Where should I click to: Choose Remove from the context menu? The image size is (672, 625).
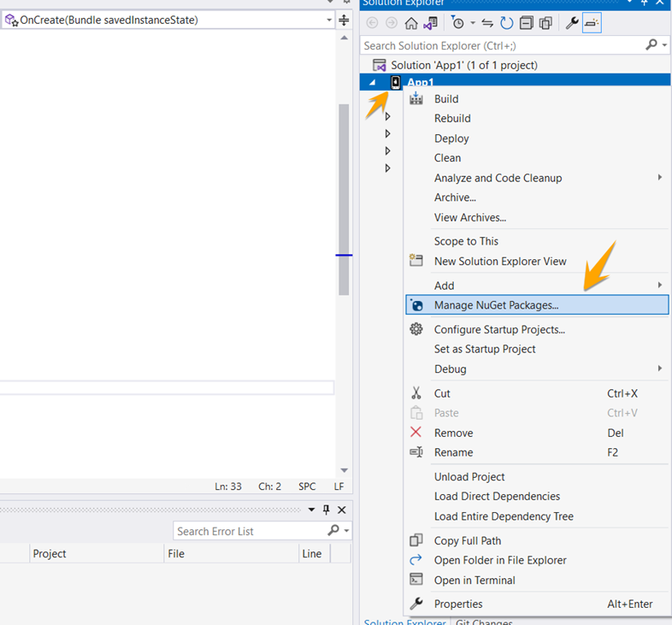[537, 433]
